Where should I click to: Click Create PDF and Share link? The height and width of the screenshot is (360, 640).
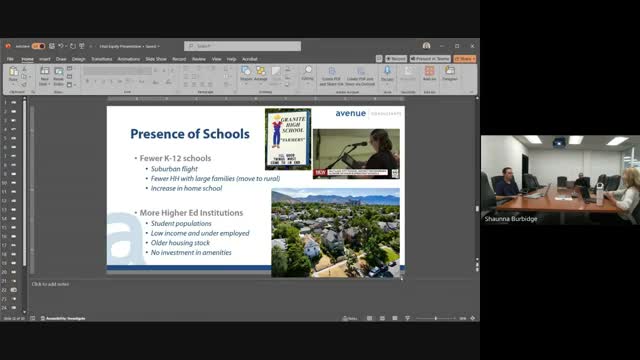pyautogui.click(x=331, y=76)
